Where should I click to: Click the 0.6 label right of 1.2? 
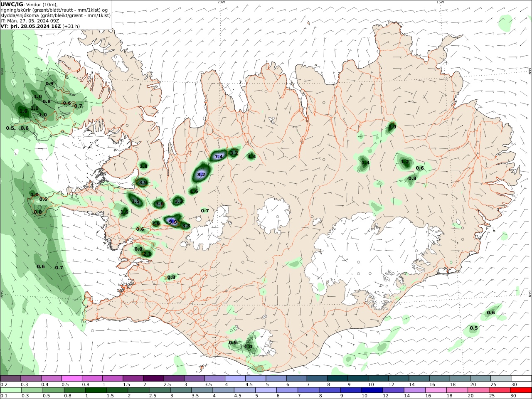[x=420, y=168]
